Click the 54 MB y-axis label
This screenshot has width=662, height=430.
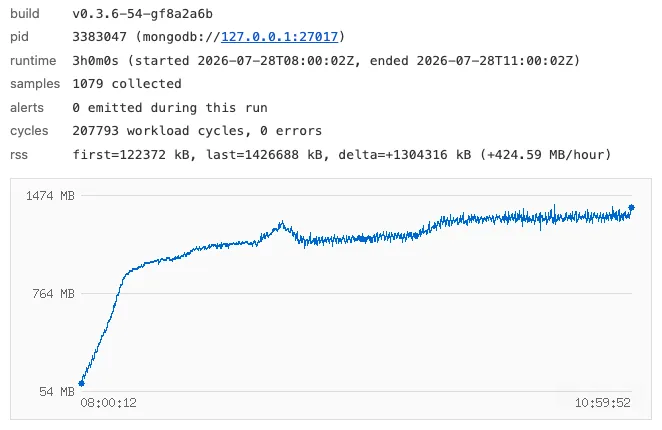tap(57, 392)
